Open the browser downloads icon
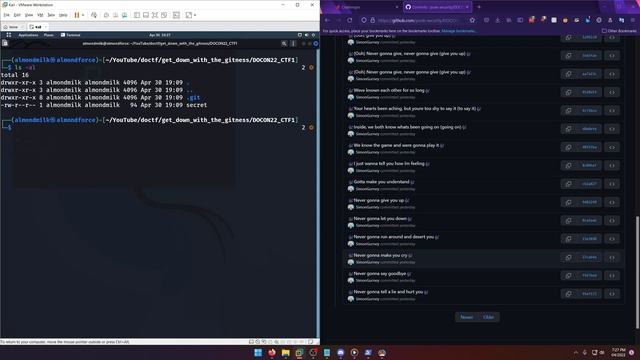This screenshot has height=360, width=640. point(497,20)
